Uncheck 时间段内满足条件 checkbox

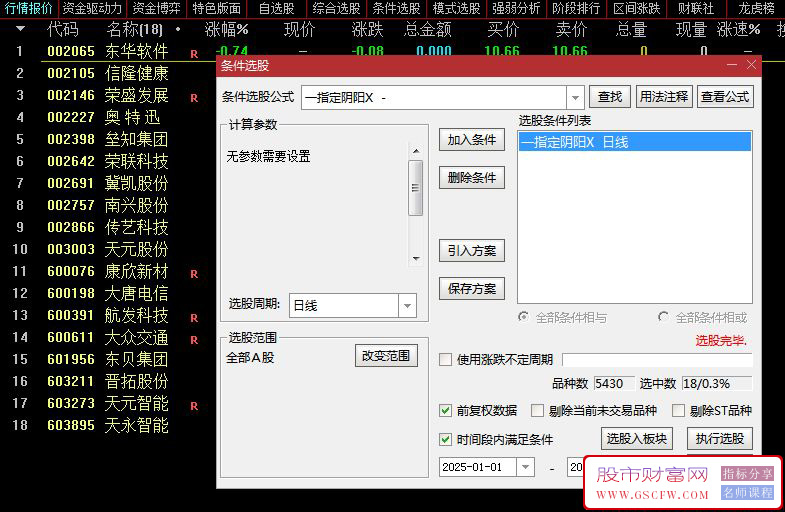click(445, 439)
